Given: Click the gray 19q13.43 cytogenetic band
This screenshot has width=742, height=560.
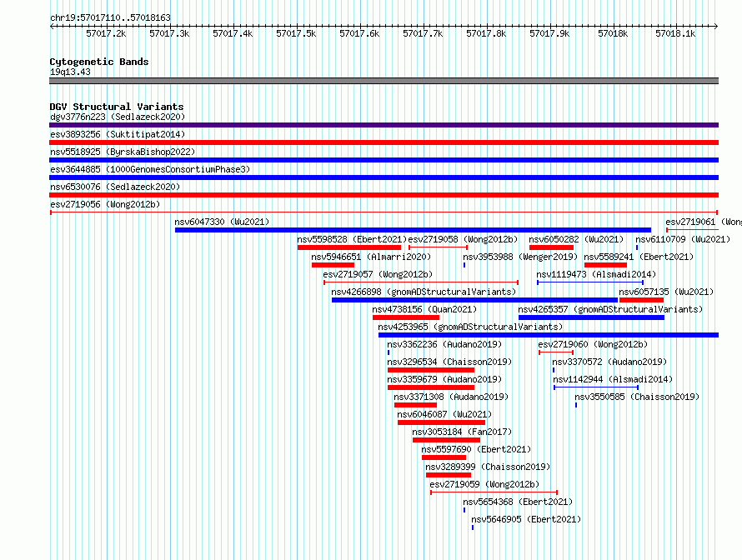Looking at the screenshot, I should 384,81.
